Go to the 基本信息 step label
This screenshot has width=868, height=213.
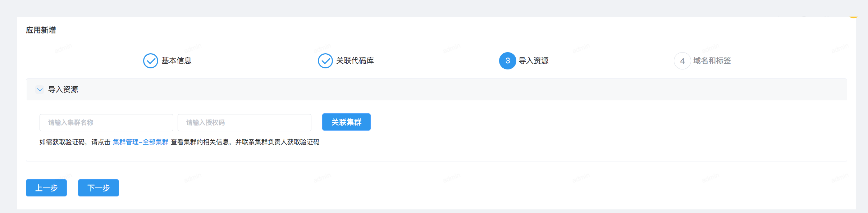click(x=177, y=61)
